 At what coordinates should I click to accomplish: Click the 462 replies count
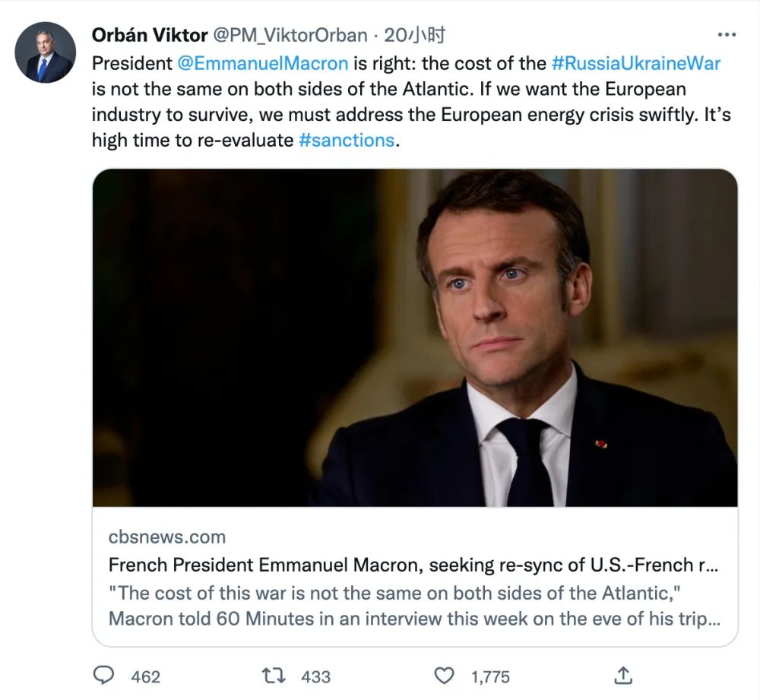[145, 676]
